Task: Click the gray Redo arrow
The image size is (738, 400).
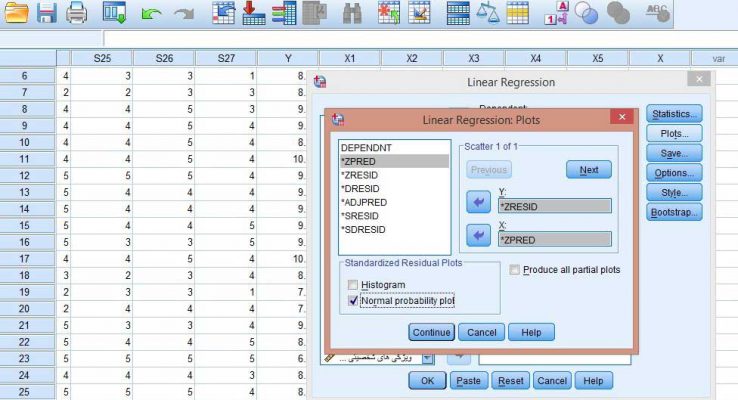Action: pos(184,14)
